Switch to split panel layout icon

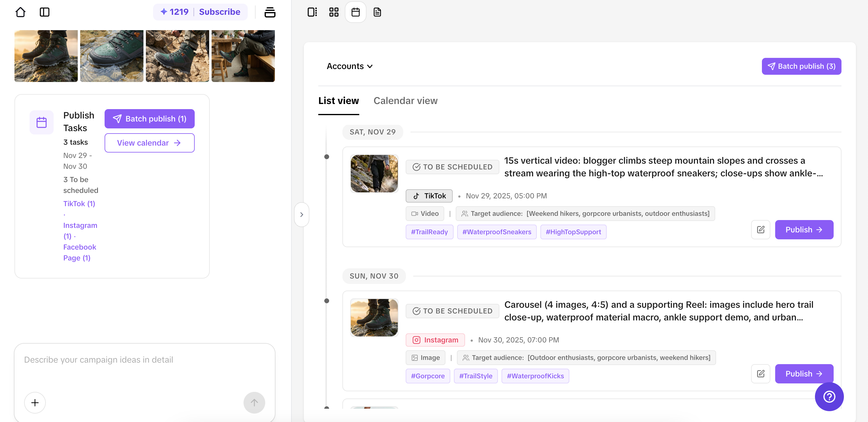[312, 12]
